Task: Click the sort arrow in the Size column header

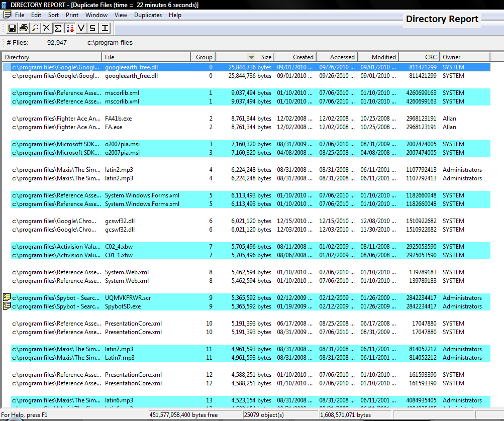Action: (x=251, y=57)
